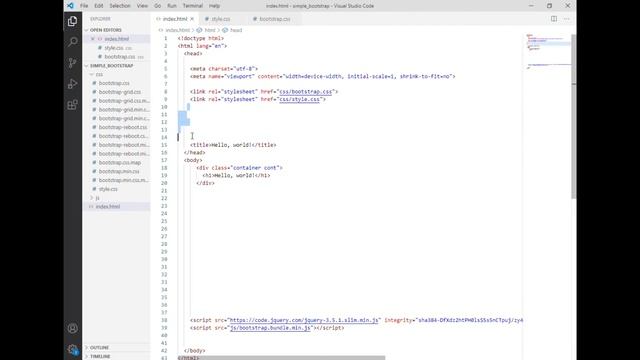Collapse the css folder

[x=99, y=74]
